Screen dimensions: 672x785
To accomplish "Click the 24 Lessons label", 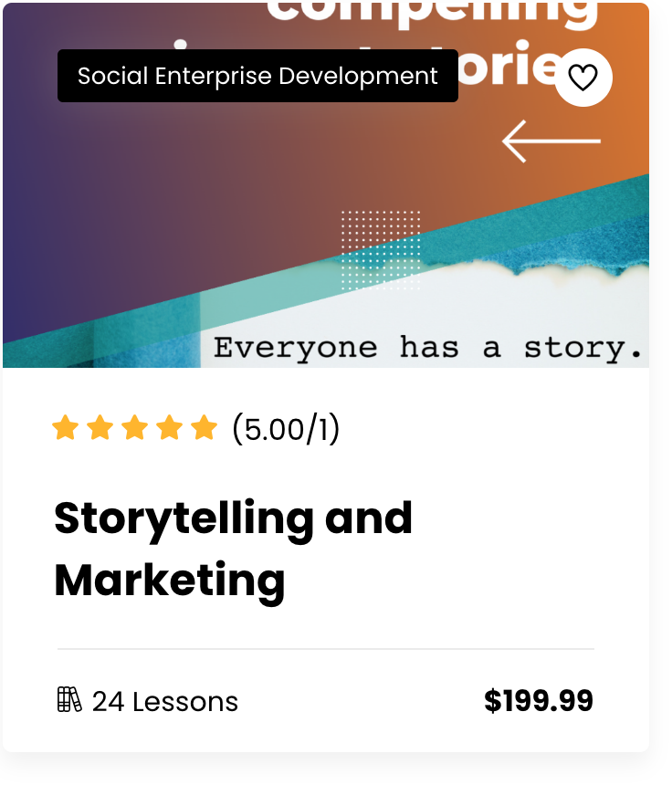I will click(x=165, y=701).
